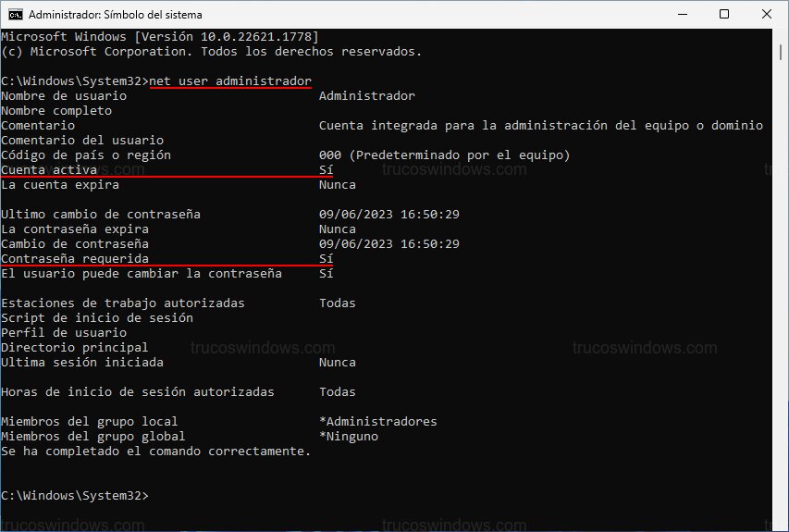
Task: Click the '*Ninguno' value
Action: coord(348,437)
